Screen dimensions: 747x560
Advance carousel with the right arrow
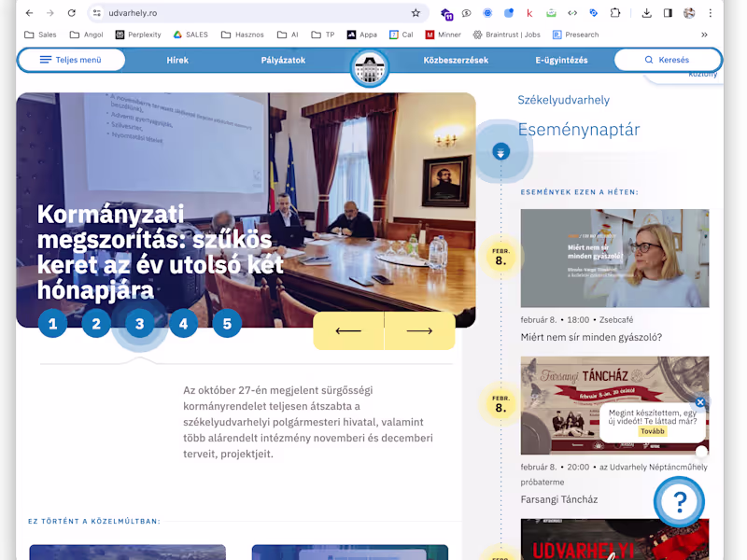(x=419, y=331)
